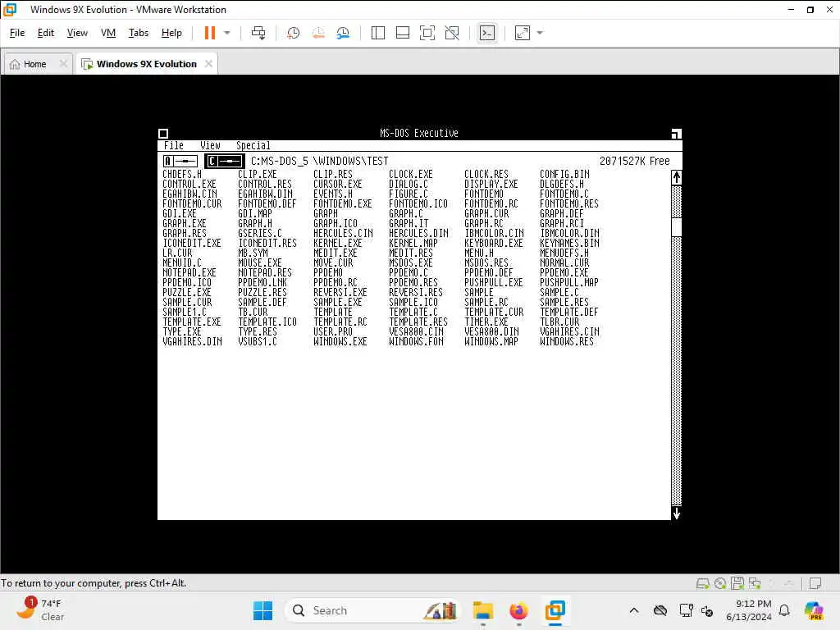
Task: Switch to Unity mode
Action: coord(452,33)
